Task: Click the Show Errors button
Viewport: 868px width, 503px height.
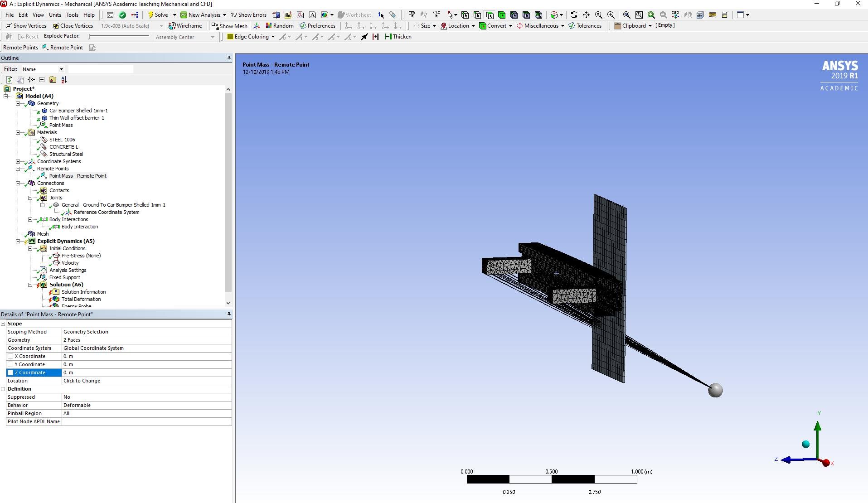Action: tap(248, 15)
